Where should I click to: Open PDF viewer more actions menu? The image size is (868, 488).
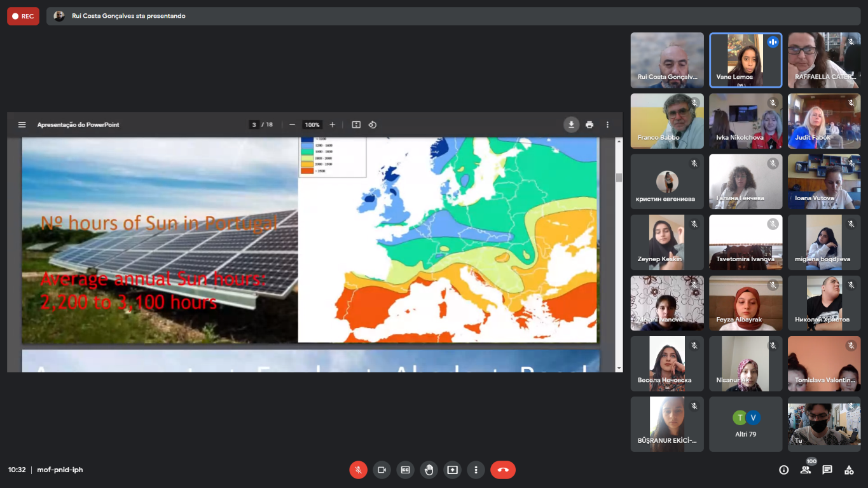coord(607,125)
